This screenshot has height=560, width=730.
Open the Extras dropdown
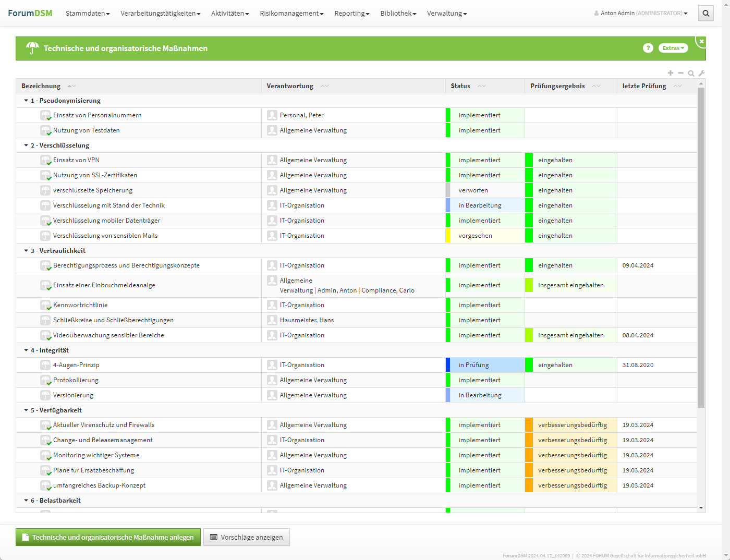point(673,48)
